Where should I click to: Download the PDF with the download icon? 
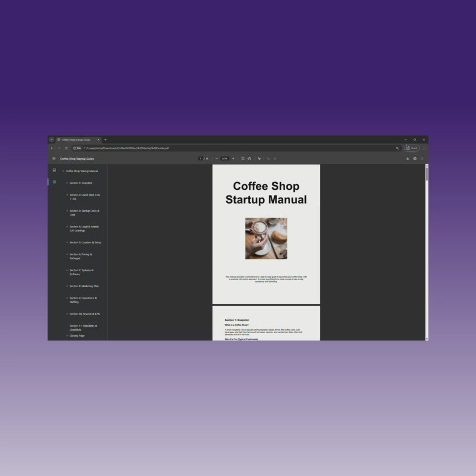tap(408, 158)
